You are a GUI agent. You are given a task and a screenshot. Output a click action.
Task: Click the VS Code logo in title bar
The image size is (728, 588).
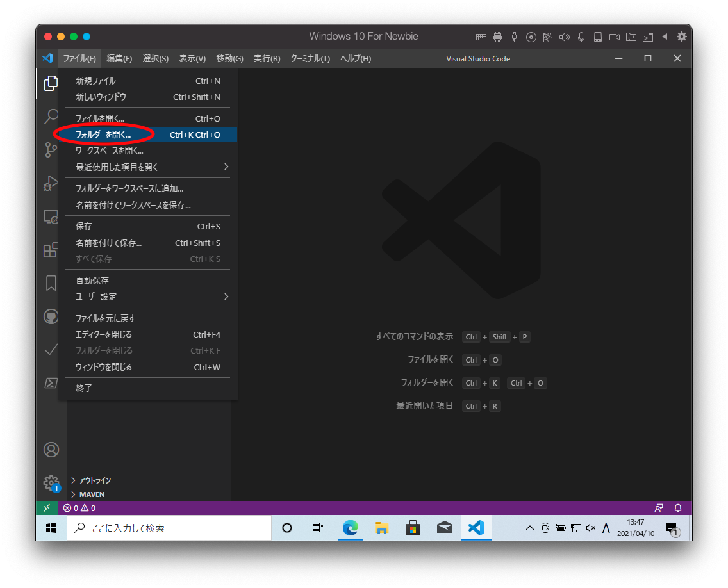click(x=47, y=58)
